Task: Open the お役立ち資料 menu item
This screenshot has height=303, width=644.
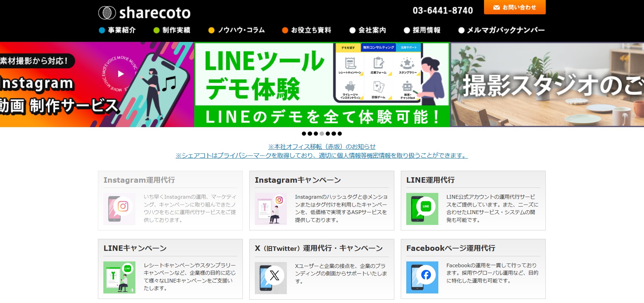Action: tap(307, 30)
